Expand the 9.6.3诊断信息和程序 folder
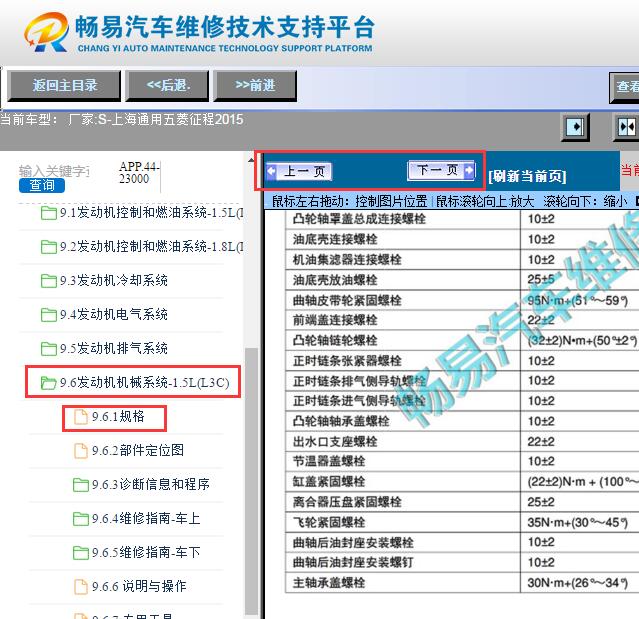The image size is (639, 619). click(141, 484)
